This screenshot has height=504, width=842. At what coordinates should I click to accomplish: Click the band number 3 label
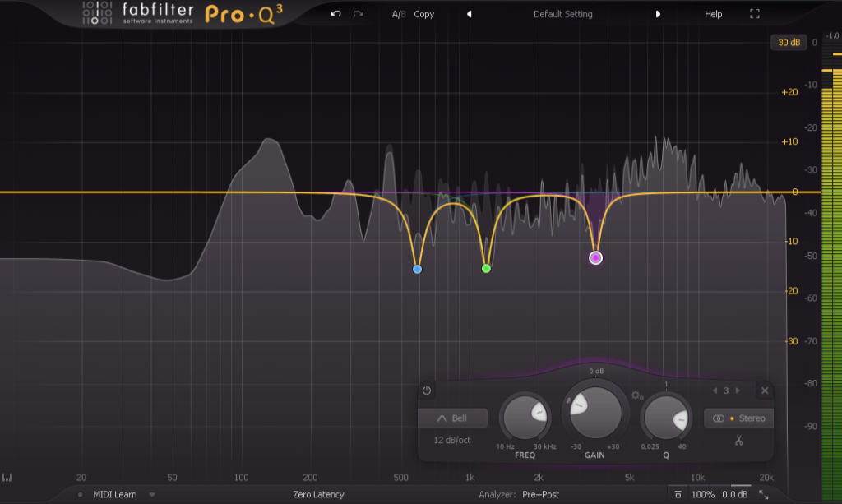tap(726, 391)
